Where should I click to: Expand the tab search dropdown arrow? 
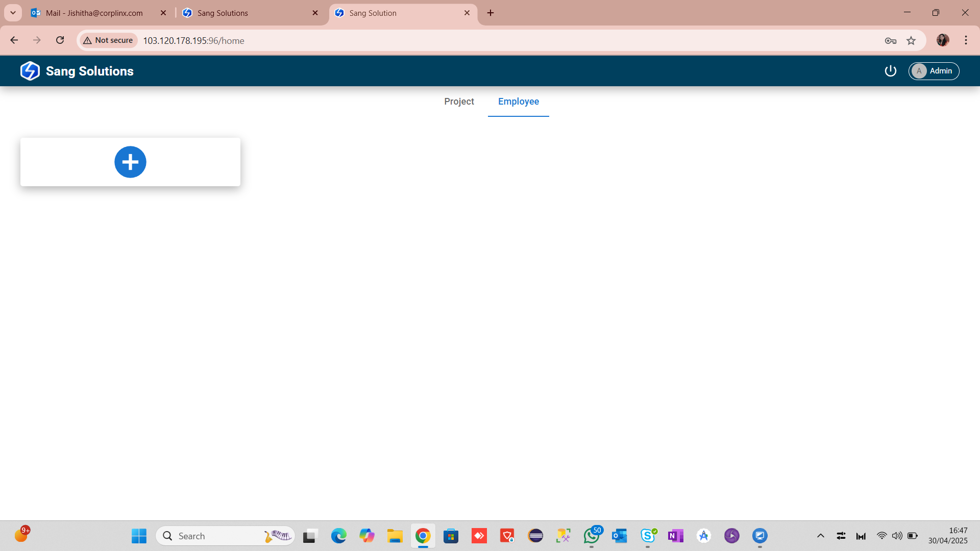tap(13, 13)
